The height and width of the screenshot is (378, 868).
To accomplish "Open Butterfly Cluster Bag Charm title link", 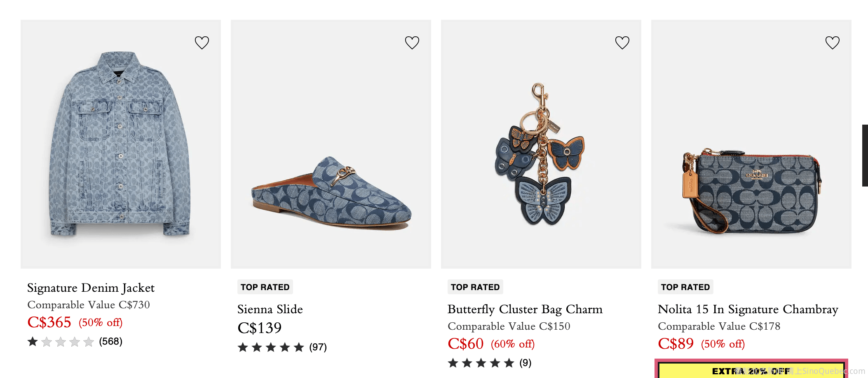I will coord(525,309).
